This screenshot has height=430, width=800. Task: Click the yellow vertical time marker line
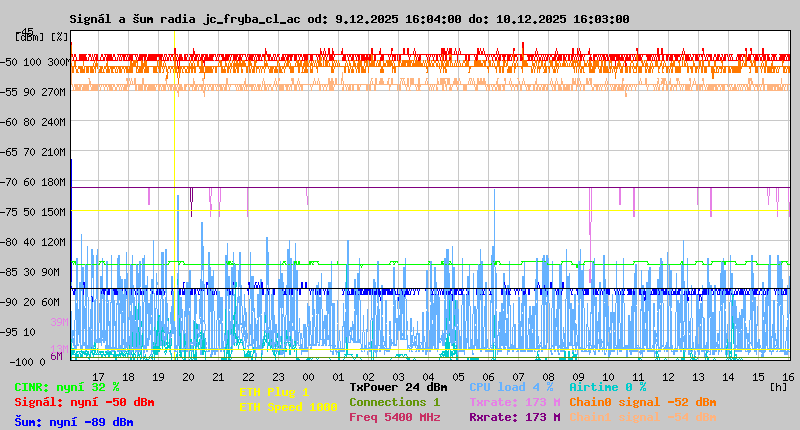point(174,200)
